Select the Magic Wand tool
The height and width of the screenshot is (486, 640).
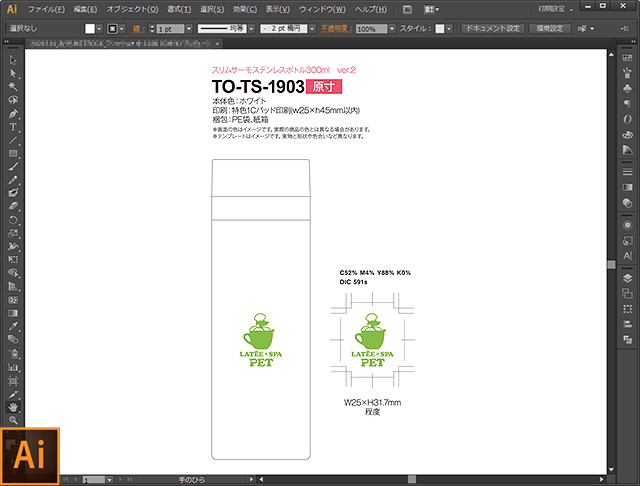[13, 87]
